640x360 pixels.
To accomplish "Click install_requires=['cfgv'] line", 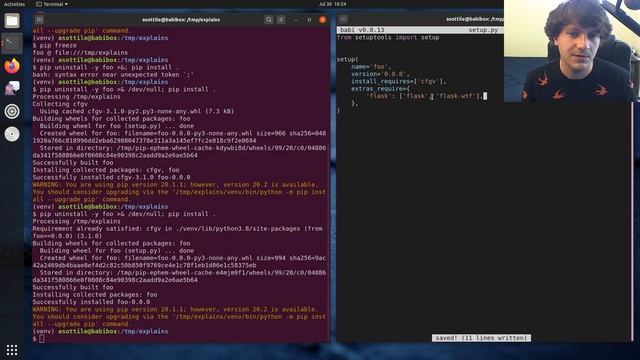I will [x=399, y=81].
